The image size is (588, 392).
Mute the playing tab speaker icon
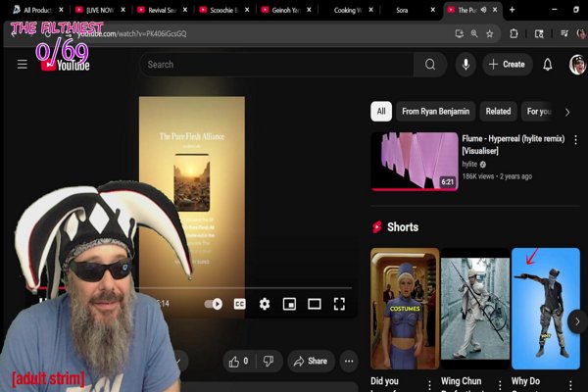[484, 10]
